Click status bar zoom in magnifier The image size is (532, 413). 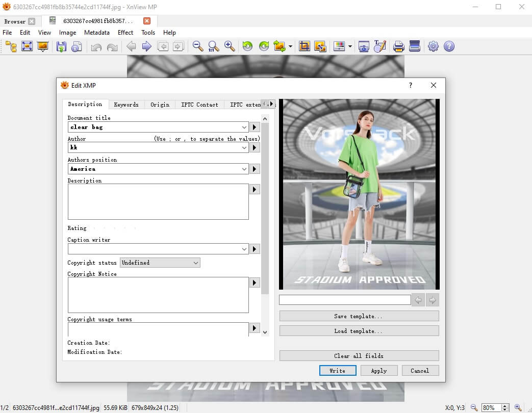tap(518, 407)
